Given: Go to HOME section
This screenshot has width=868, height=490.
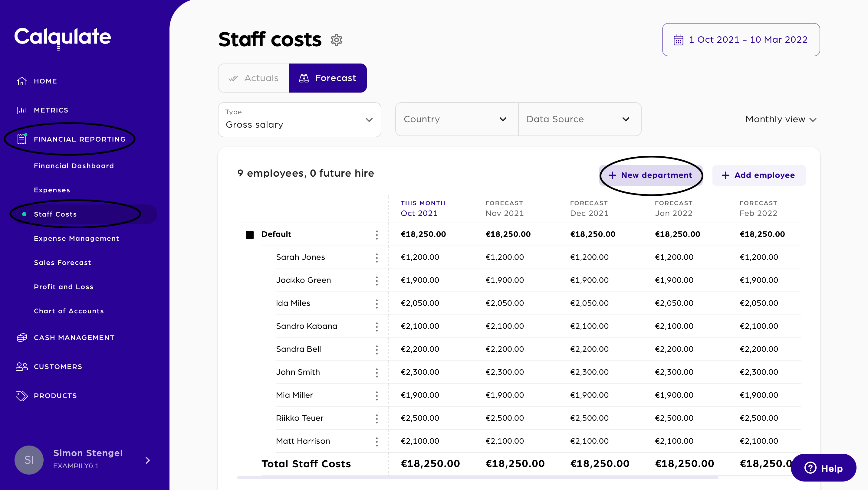Looking at the screenshot, I should (x=45, y=81).
